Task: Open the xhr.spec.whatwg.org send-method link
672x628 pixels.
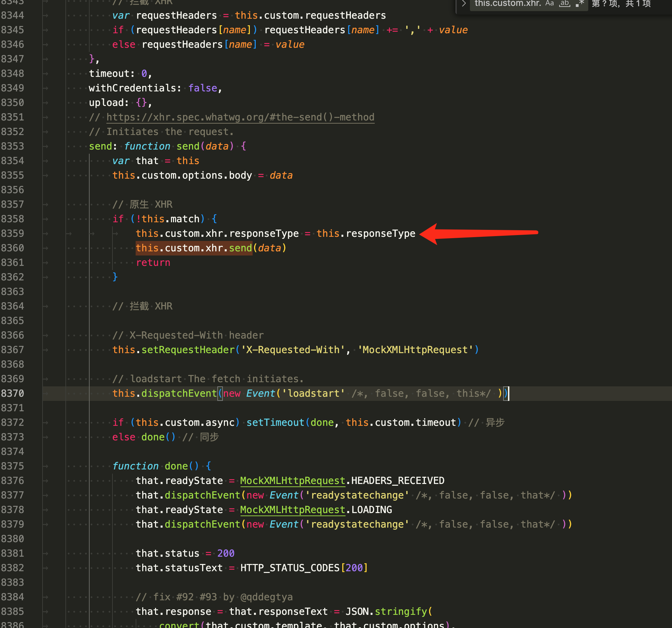Action: point(240,117)
